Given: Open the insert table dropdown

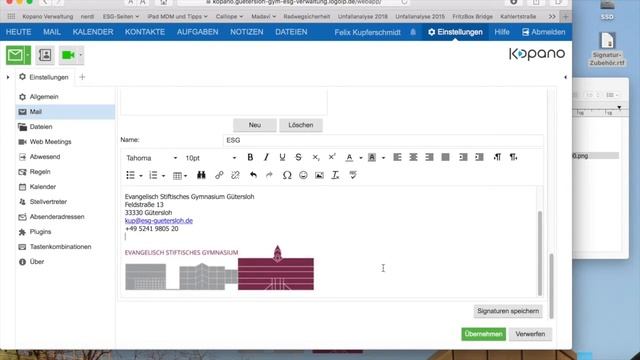Looking at the screenshot, I should coord(180,176).
